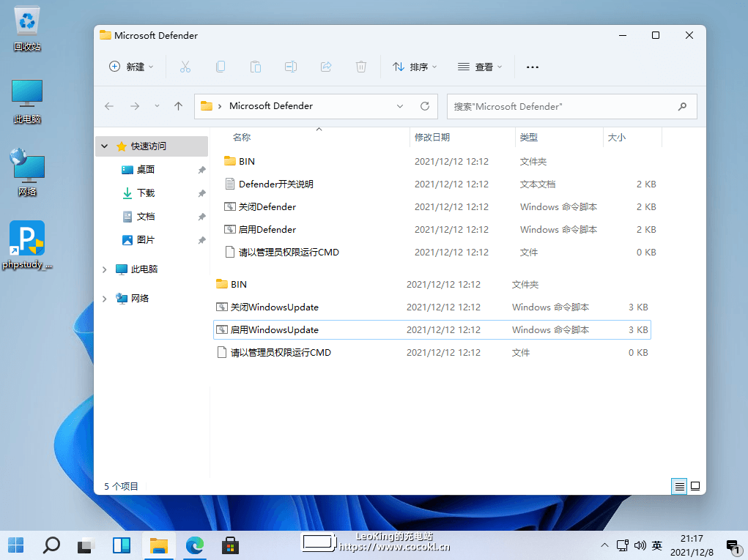Unpin 下载 using its pin icon
This screenshot has height=560, width=748.
click(x=201, y=193)
